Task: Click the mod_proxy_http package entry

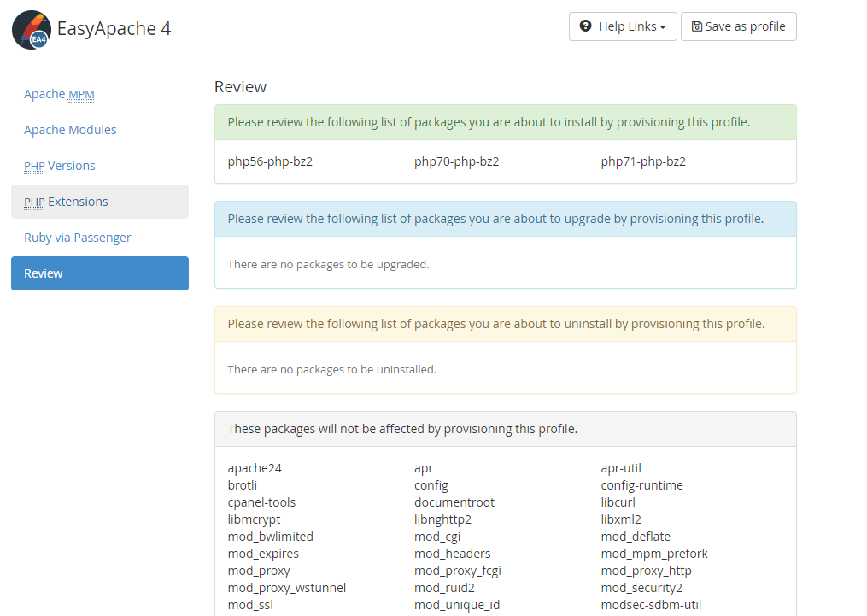Action: [x=647, y=572]
